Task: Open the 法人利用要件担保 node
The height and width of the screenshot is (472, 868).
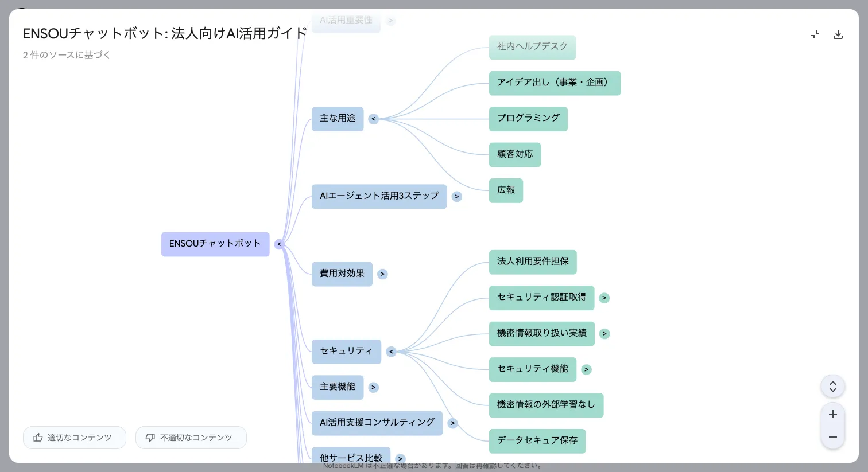Action: 533,262
